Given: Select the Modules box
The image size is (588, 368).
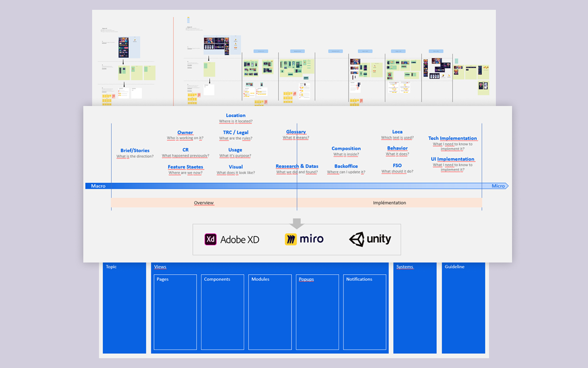Looking at the screenshot, I should (270, 312).
